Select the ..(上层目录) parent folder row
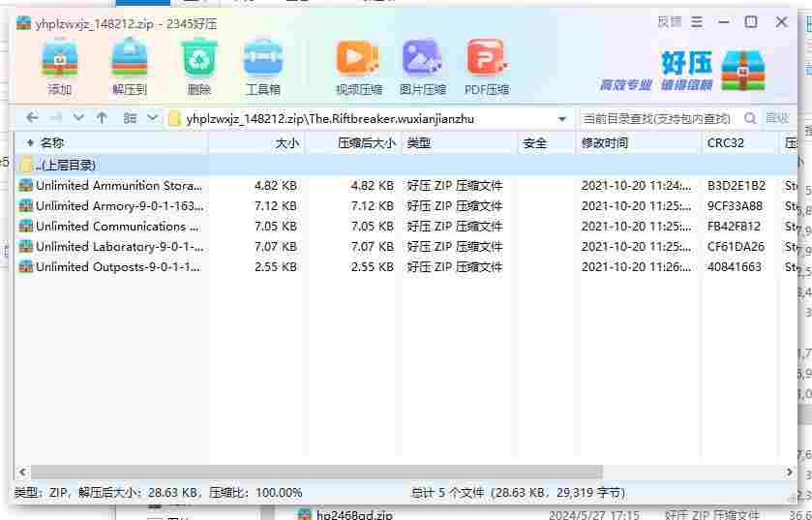Viewport: 812px width, 520px height. (406, 166)
